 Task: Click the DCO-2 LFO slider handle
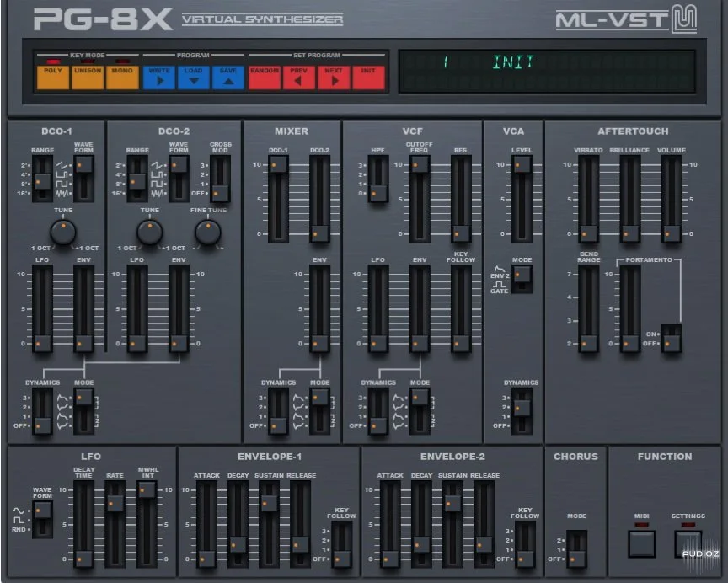point(137,344)
